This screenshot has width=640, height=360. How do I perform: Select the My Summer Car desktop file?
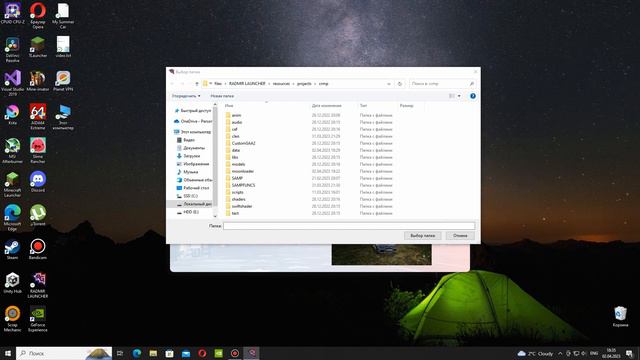pos(63,16)
